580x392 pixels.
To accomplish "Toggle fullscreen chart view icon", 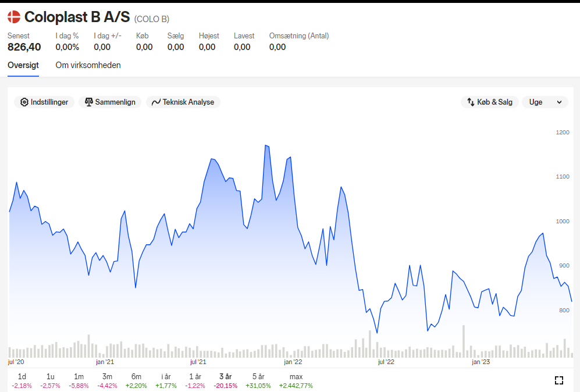I will [x=559, y=380].
